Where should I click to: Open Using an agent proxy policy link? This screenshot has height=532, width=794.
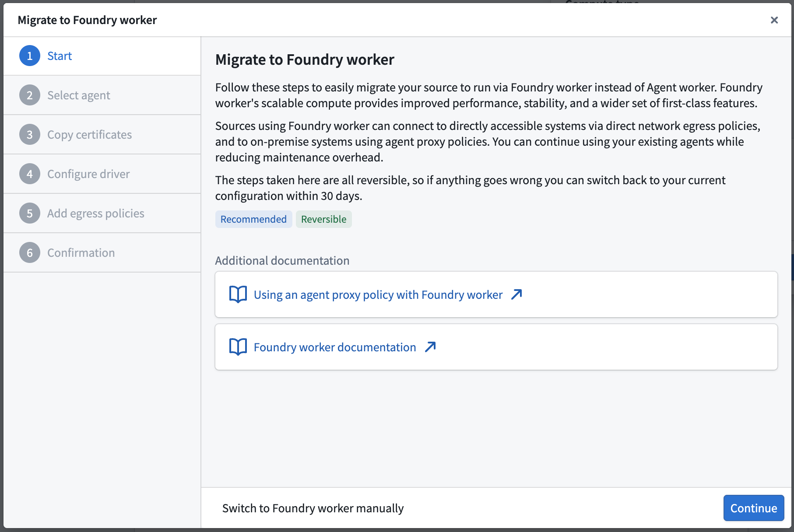378,295
